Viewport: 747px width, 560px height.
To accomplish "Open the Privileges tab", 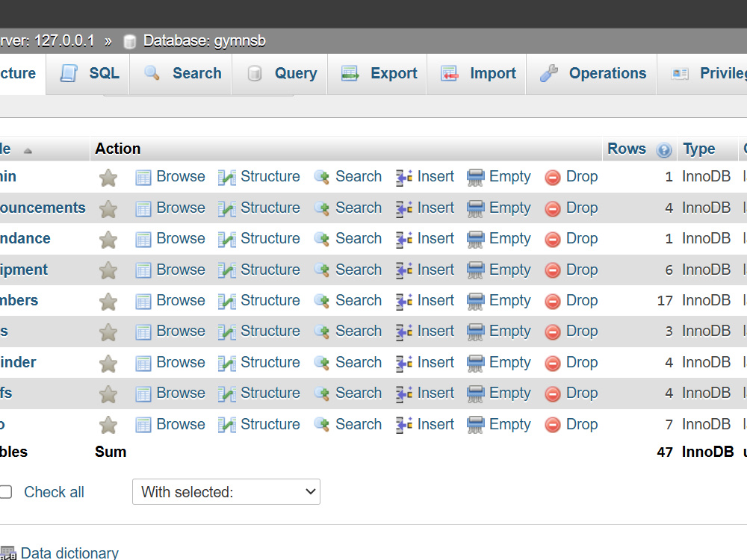I will coord(703,73).
